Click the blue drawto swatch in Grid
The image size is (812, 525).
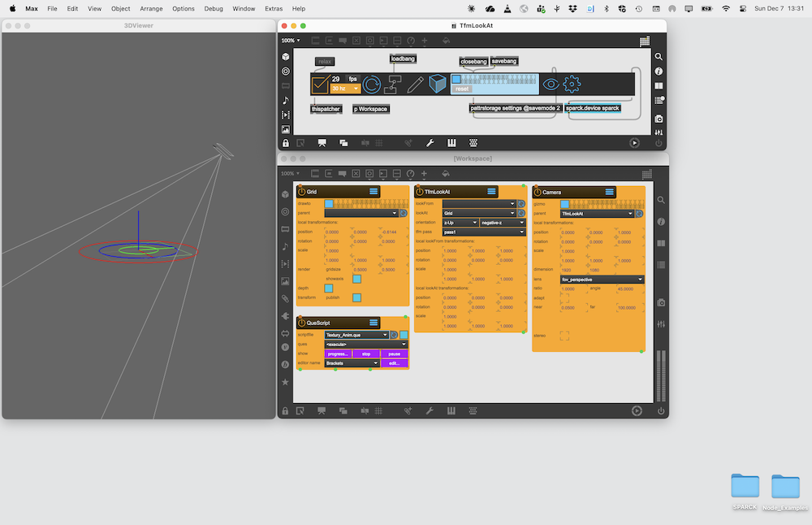(329, 203)
